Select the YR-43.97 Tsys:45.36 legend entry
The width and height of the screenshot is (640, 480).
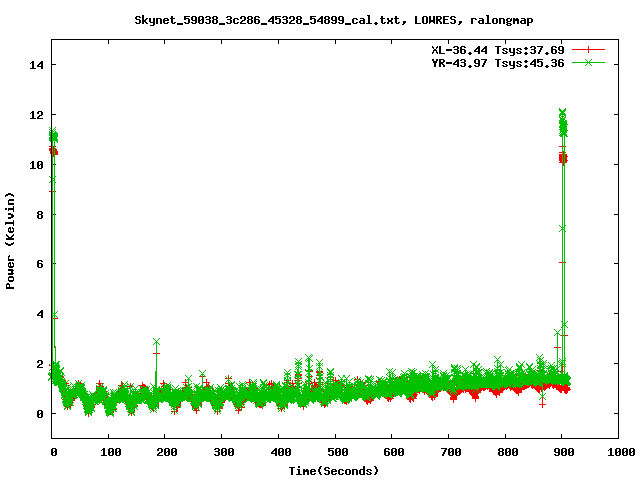pos(498,63)
